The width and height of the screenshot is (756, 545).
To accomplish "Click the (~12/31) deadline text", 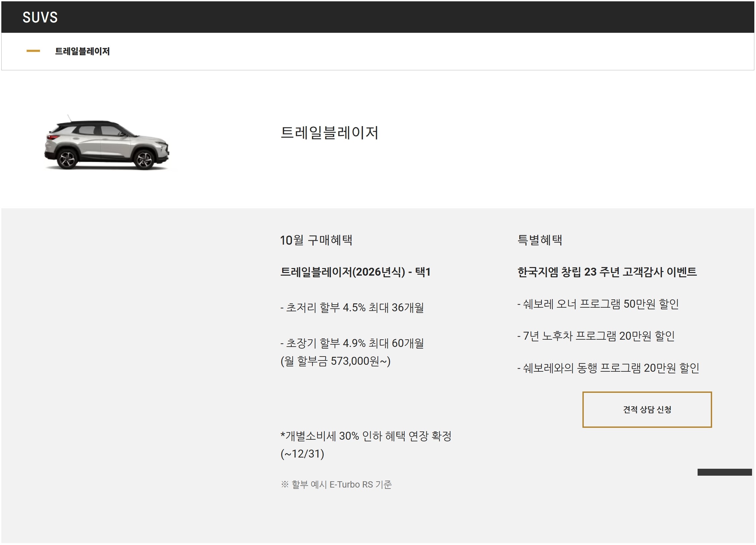I will point(302,454).
